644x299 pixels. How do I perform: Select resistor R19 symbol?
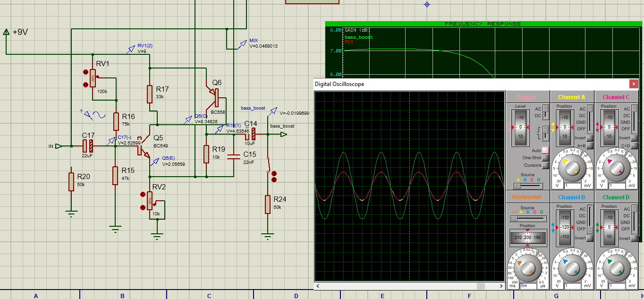tap(206, 154)
